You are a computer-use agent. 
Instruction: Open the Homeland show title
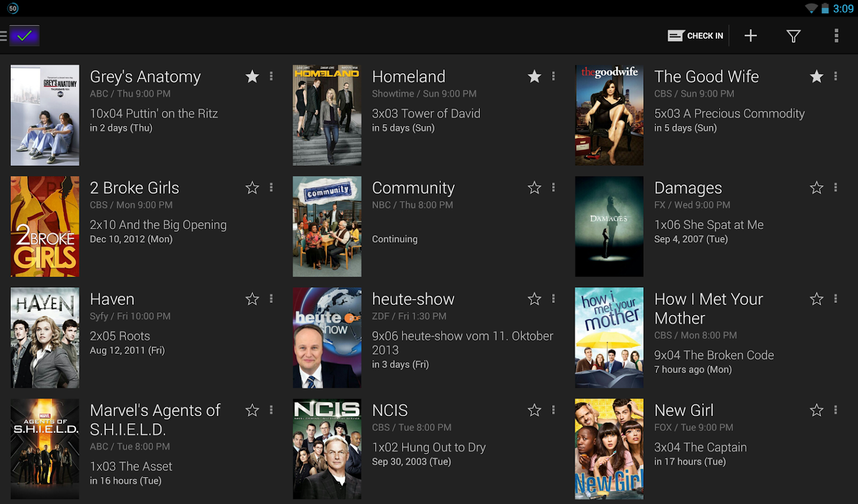[409, 77]
